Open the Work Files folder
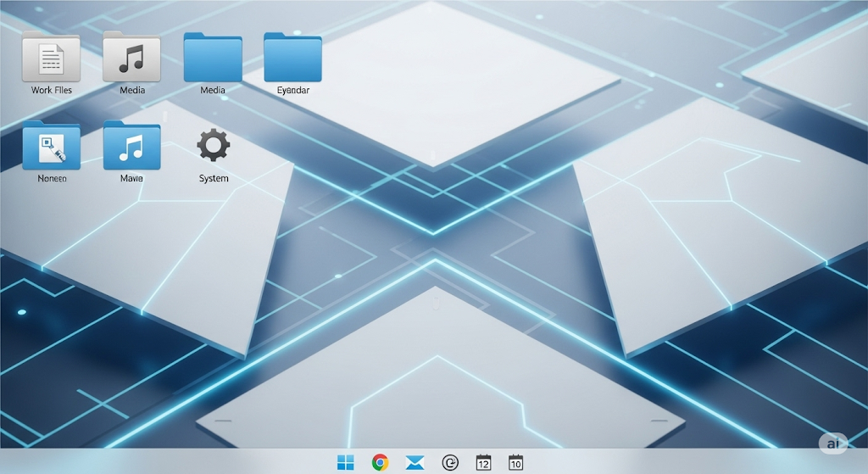The image size is (868, 474). click(51, 57)
